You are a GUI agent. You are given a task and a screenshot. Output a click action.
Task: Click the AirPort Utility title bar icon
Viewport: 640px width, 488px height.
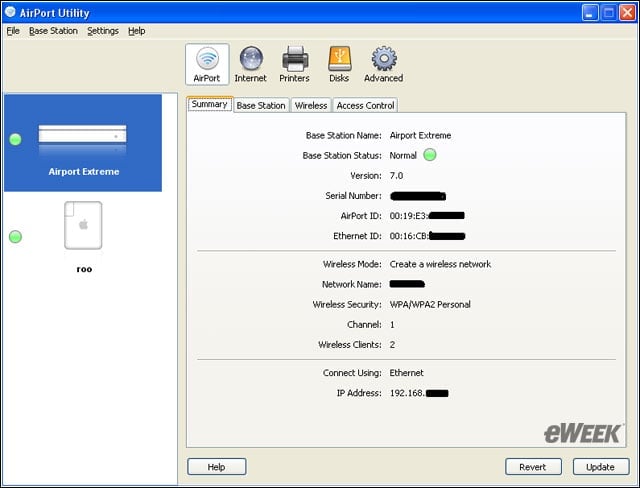click(10, 12)
